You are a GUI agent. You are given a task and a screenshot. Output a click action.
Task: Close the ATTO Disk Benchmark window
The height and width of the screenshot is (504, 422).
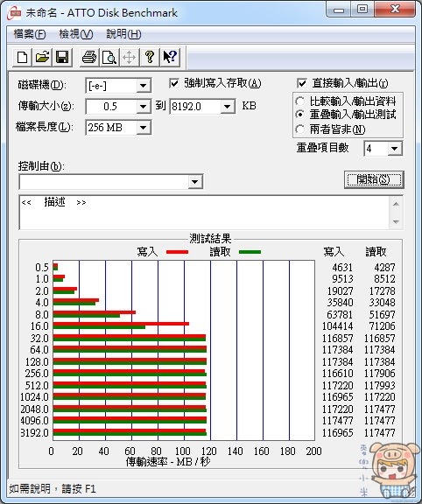pos(395,10)
